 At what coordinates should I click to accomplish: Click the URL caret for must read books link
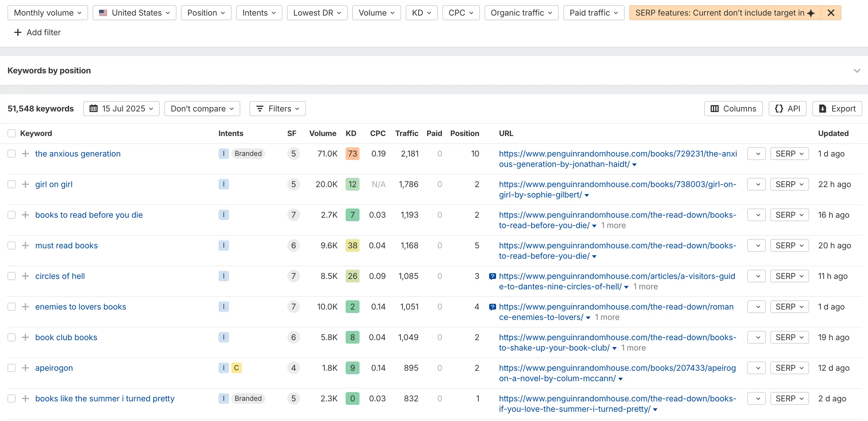point(594,256)
